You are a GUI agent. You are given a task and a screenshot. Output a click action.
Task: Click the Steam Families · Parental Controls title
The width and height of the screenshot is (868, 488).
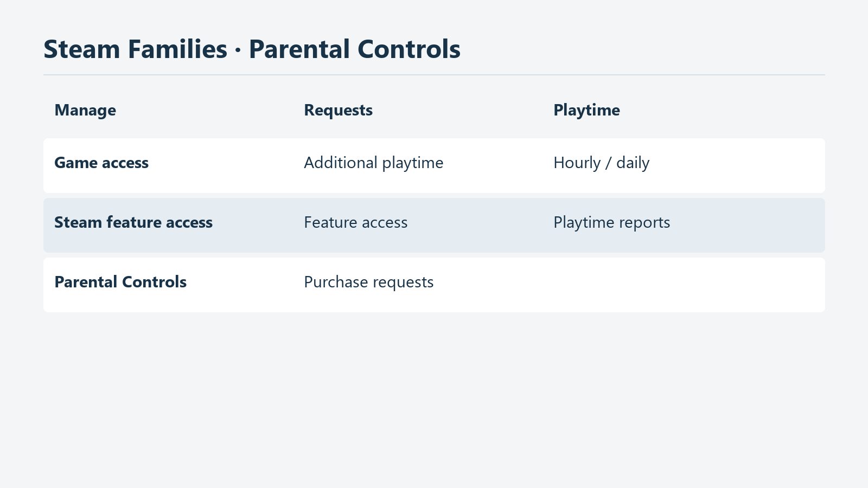(252, 49)
